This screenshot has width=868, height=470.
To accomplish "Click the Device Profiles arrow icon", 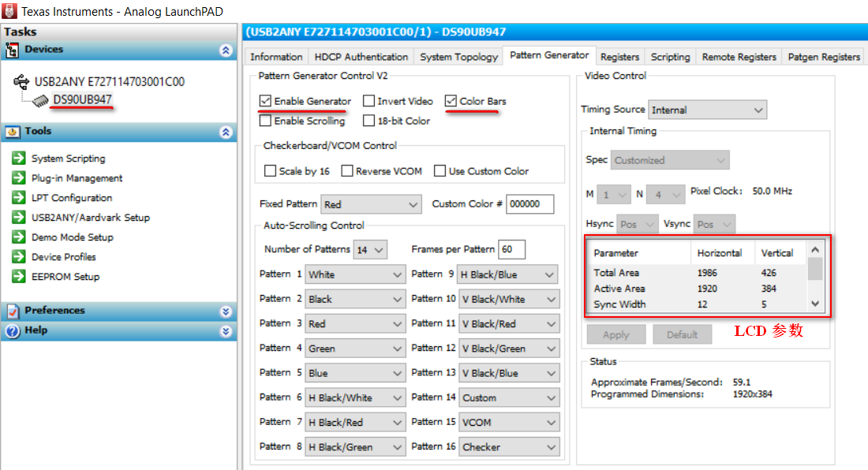I will click(x=19, y=257).
